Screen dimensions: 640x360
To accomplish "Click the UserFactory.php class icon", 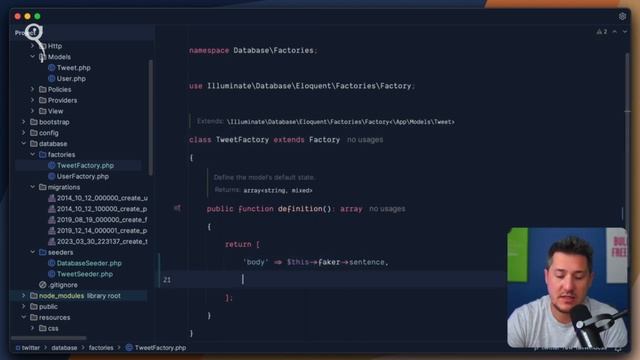I will point(51,176).
